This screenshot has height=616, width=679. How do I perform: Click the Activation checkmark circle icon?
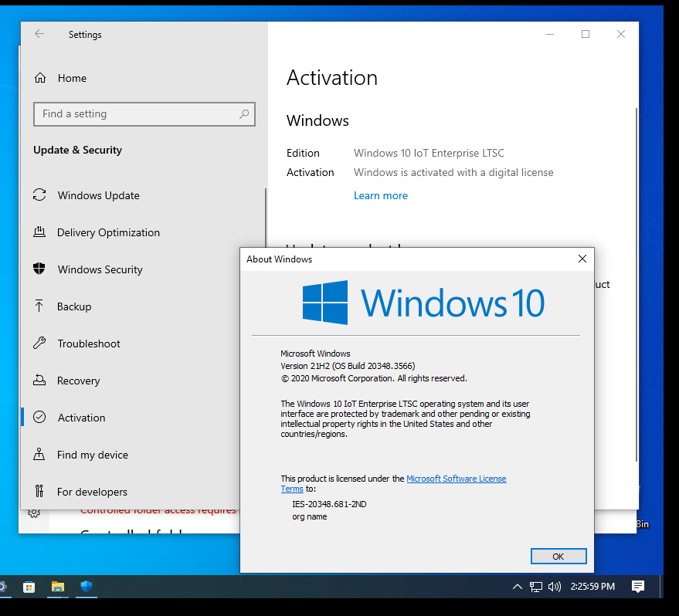(x=39, y=417)
